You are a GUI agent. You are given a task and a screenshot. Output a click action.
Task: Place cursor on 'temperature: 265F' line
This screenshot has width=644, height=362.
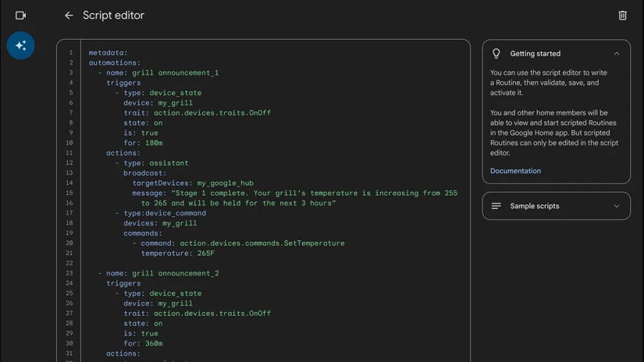tap(177, 254)
